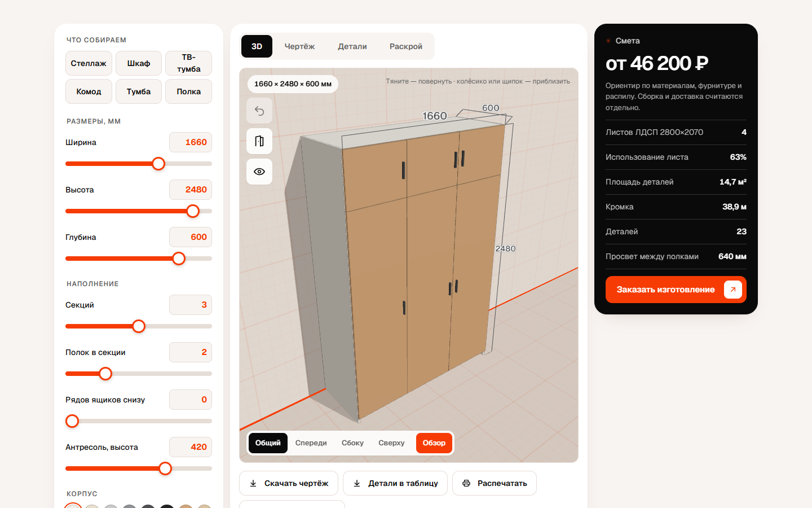
Task: Click the undo/reset view arrow icon
Action: (x=259, y=111)
